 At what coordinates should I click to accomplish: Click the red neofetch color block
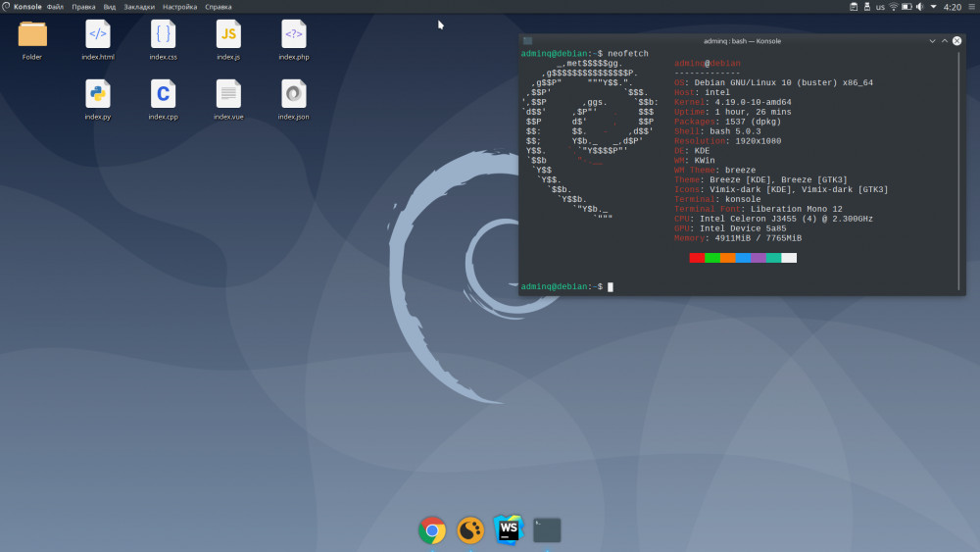[x=697, y=258]
